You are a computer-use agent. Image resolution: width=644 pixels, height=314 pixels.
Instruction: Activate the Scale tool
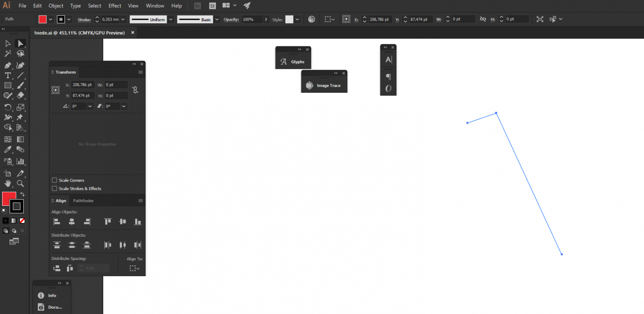click(20, 107)
